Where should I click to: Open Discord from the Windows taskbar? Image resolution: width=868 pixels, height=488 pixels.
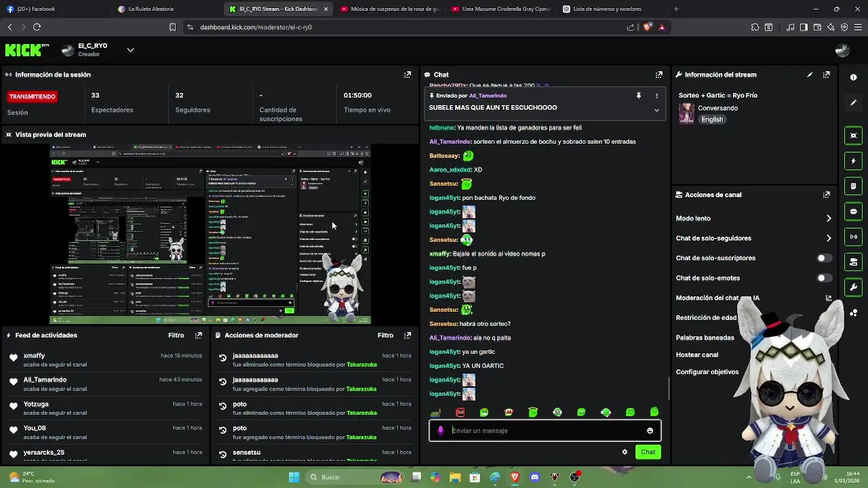pyautogui.click(x=535, y=477)
